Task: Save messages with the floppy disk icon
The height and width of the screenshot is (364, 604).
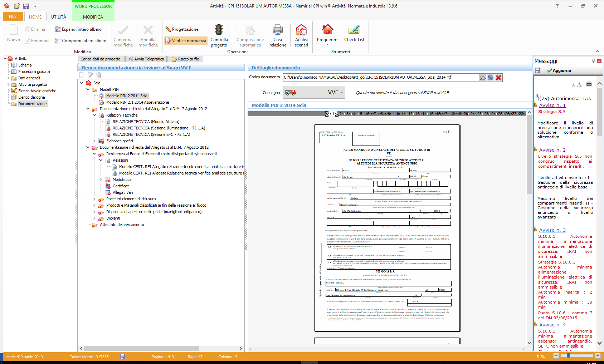Action: point(537,70)
